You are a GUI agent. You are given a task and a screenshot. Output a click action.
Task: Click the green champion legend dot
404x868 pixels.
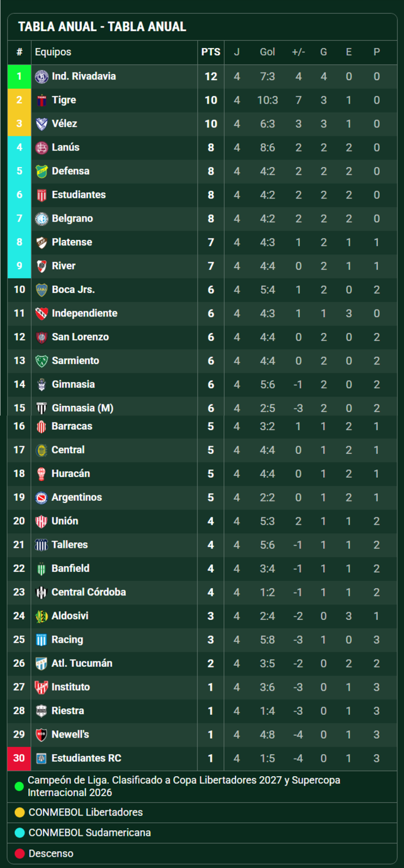click(19, 786)
